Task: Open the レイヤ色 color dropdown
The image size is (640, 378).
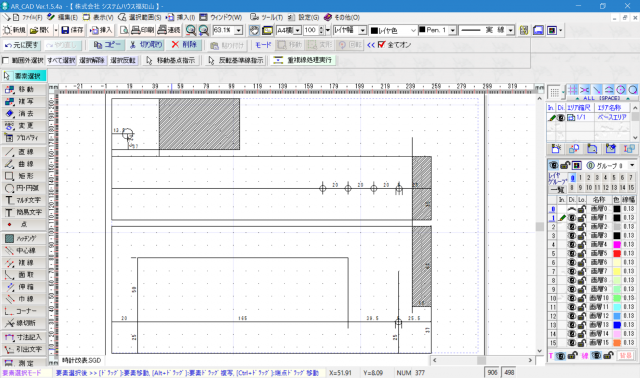Action: pyautogui.click(x=413, y=31)
